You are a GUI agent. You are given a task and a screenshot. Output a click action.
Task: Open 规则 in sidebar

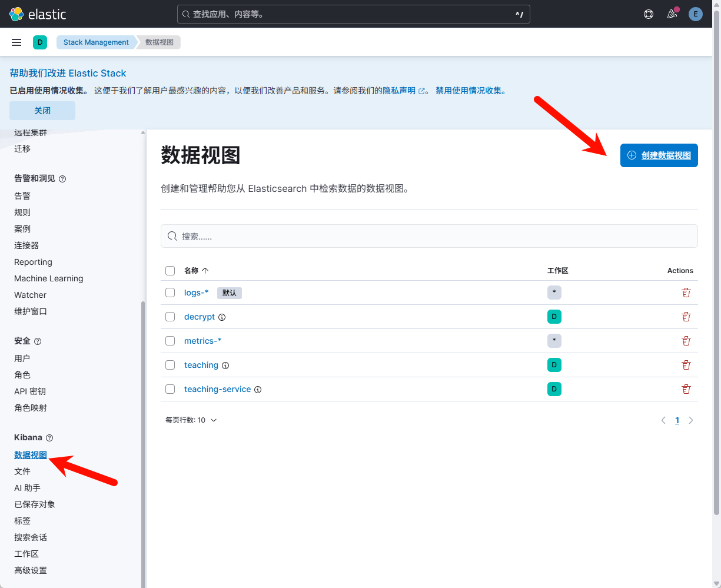tap(22, 212)
